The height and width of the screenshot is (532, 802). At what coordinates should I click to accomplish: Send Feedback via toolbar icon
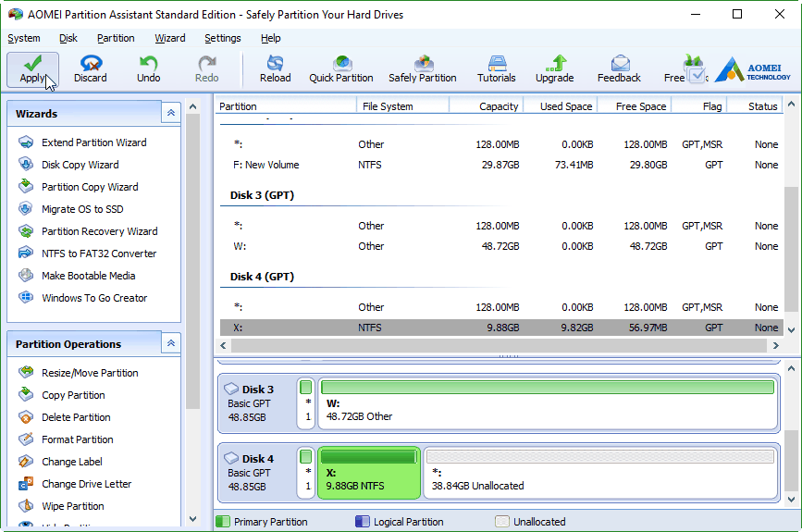pos(619,69)
